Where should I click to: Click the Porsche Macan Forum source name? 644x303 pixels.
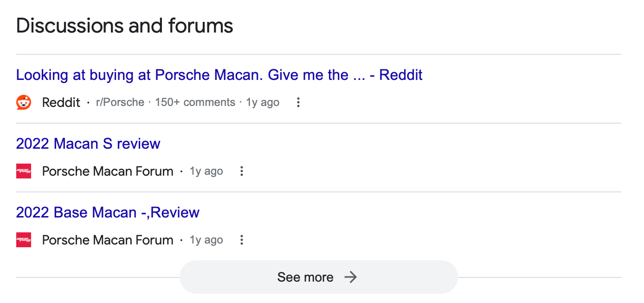coord(107,171)
